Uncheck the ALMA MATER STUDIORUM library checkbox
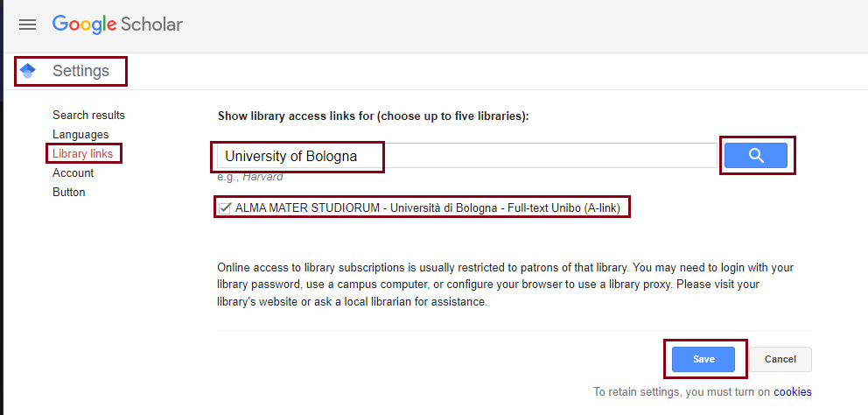Viewport: 868px width, 415px height. pyautogui.click(x=225, y=208)
